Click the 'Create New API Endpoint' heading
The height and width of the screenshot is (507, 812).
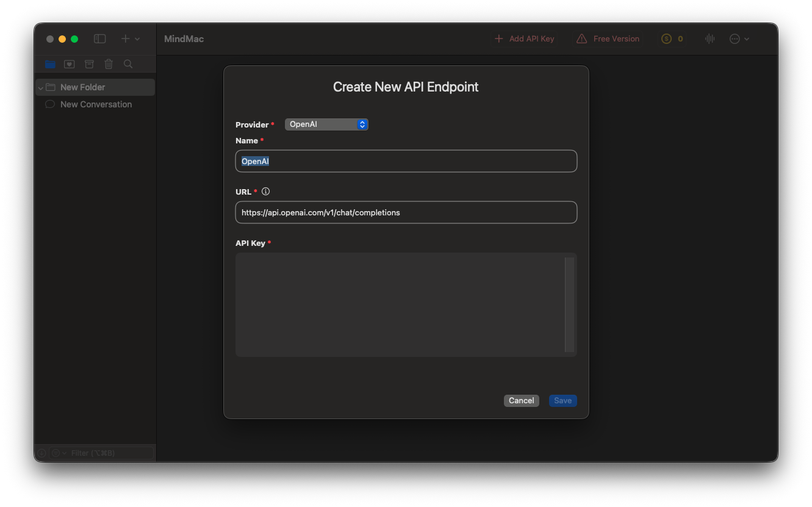[x=406, y=87]
